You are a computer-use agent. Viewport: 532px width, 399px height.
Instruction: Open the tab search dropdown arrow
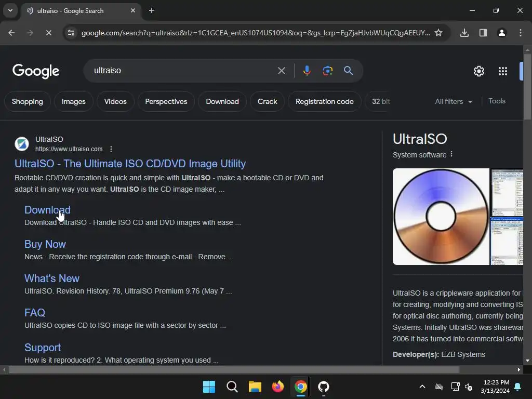(10, 10)
